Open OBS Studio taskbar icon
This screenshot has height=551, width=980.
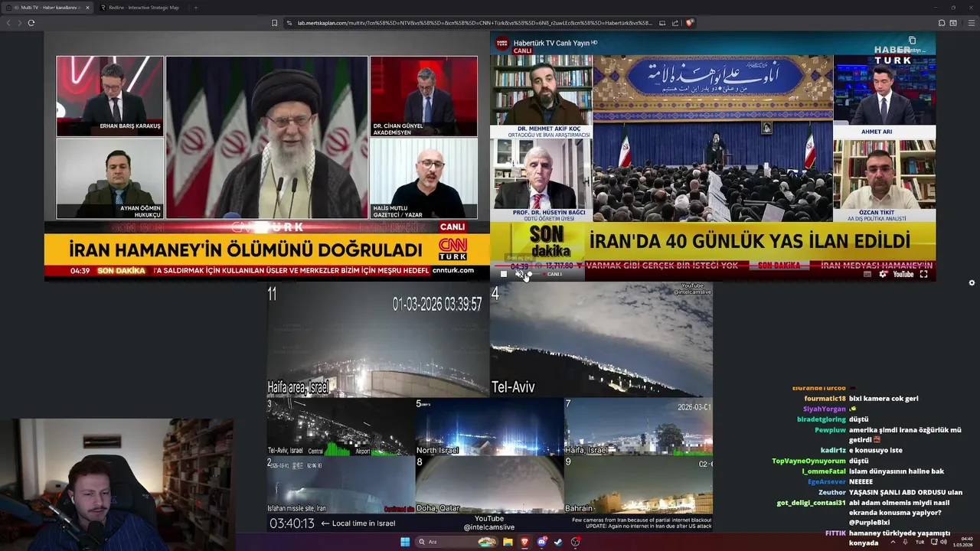click(x=575, y=542)
